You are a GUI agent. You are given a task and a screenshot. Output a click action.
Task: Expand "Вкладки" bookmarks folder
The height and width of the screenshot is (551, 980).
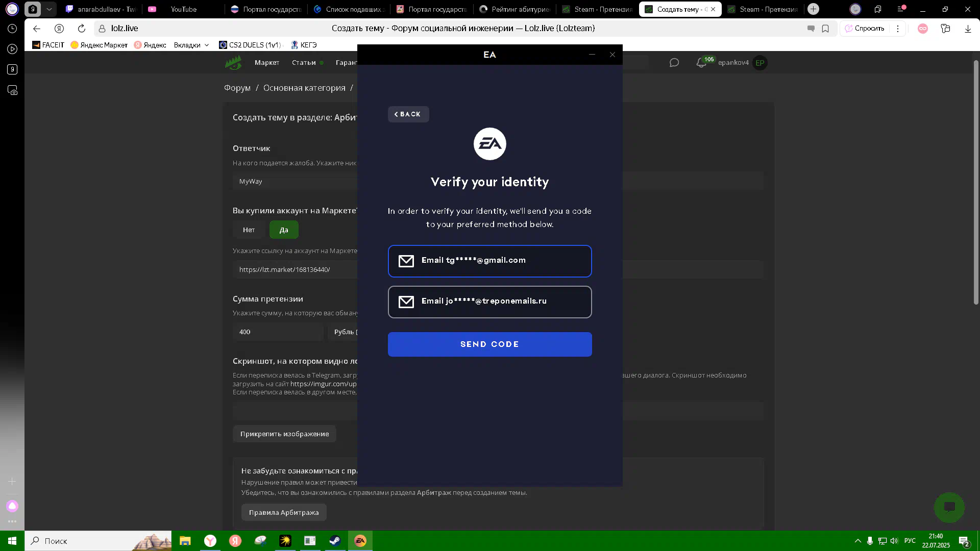(x=191, y=45)
